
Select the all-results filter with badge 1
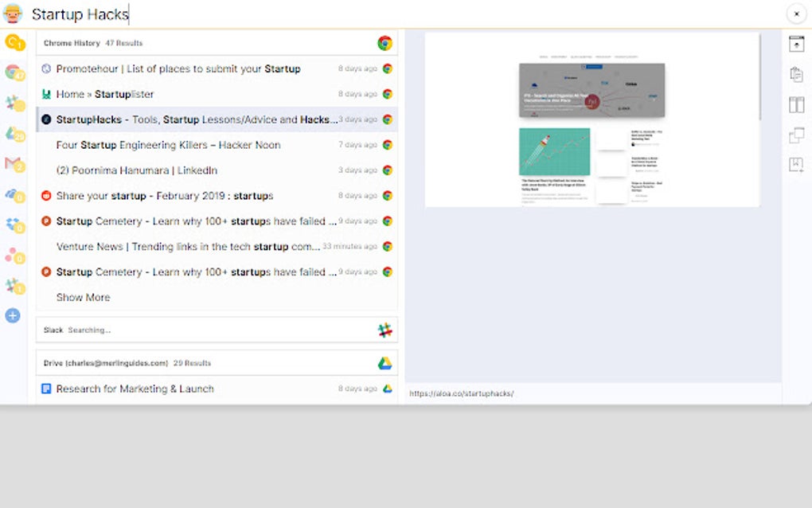point(14,42)
